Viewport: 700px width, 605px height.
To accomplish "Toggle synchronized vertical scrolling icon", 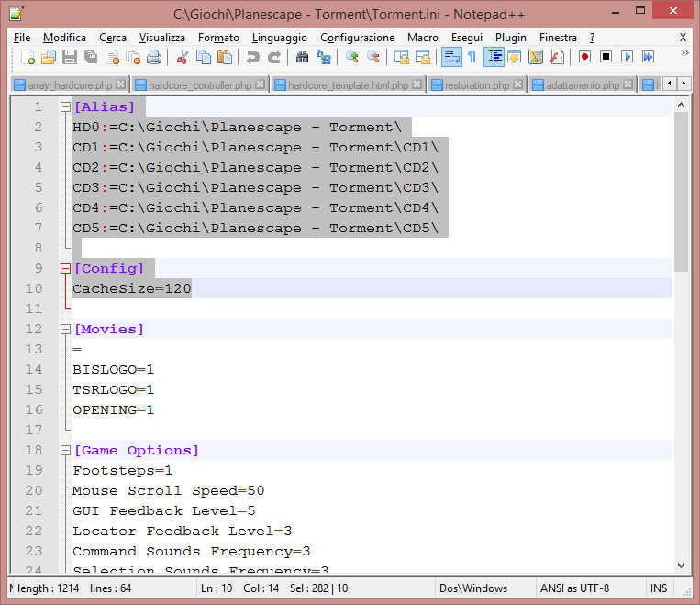I will coord(401,57).
